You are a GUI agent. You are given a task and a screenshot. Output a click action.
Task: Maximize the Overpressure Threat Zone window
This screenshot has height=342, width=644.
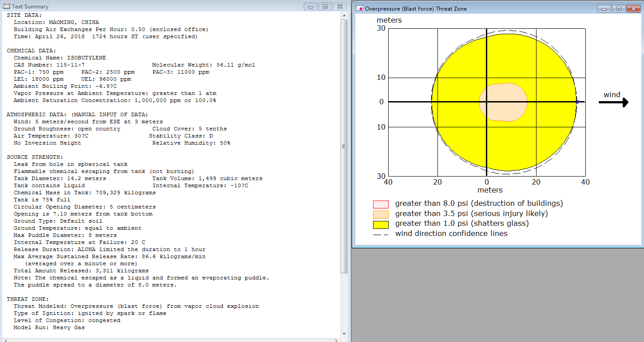pos(619,8)
